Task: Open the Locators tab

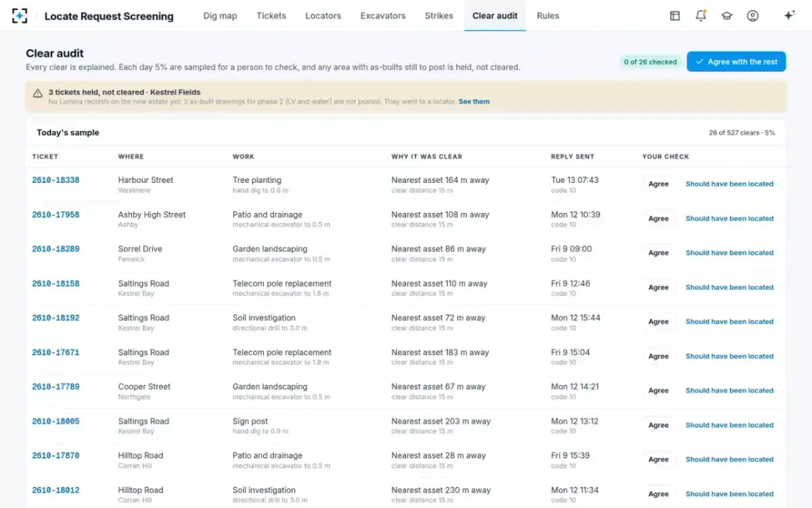Action: [x=323, y=16]
